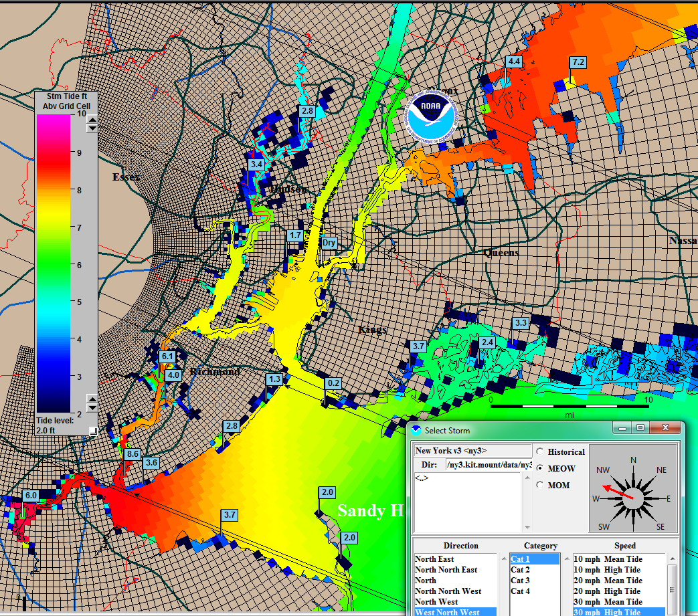Choose West North West direction
The height and width of the screenshot is (616, 698).
tap(455, 612)
